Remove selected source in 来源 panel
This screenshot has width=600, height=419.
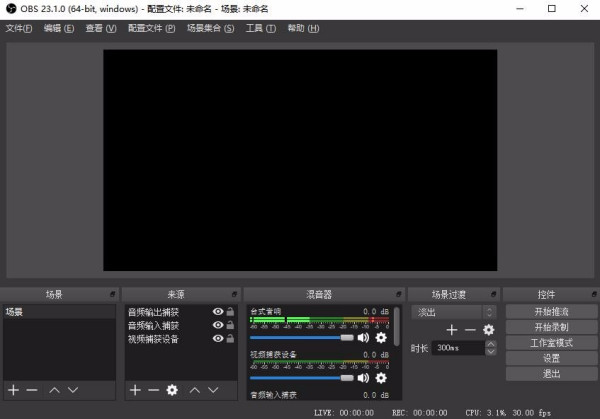[153, 390]
